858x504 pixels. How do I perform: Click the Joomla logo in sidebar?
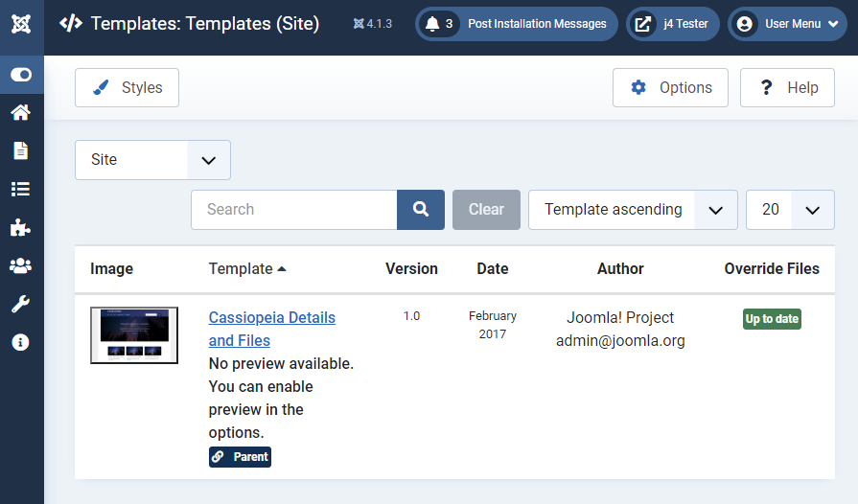pyautogui.click(x=21, y=24)
